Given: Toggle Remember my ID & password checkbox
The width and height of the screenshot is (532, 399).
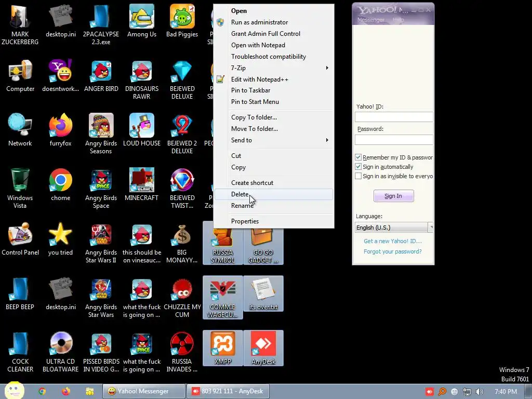Looking at the screenshot, I should pyautogui.click(x=358, y=157).
